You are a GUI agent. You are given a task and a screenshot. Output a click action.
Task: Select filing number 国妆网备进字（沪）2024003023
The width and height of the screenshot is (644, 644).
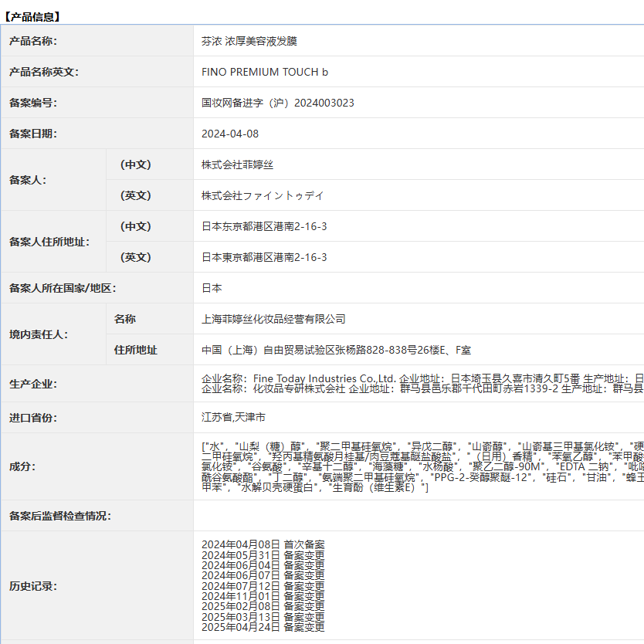pyautogui.click(x=278, y=103)
